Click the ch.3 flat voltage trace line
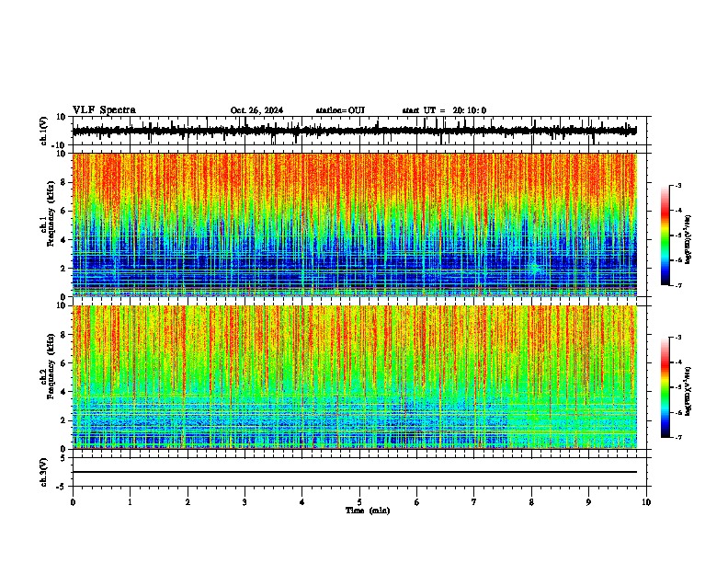The width and height of the screenshot is (728, 563). [355, 472]
